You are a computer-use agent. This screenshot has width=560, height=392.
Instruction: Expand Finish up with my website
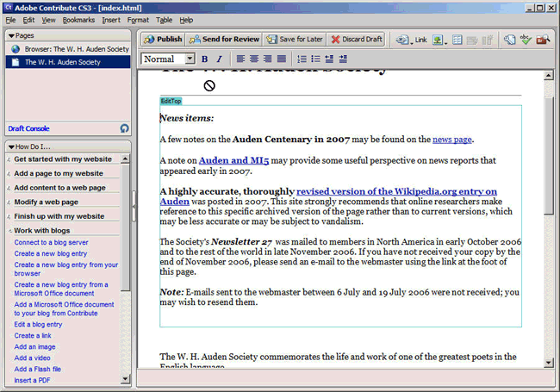coord(59,216)
